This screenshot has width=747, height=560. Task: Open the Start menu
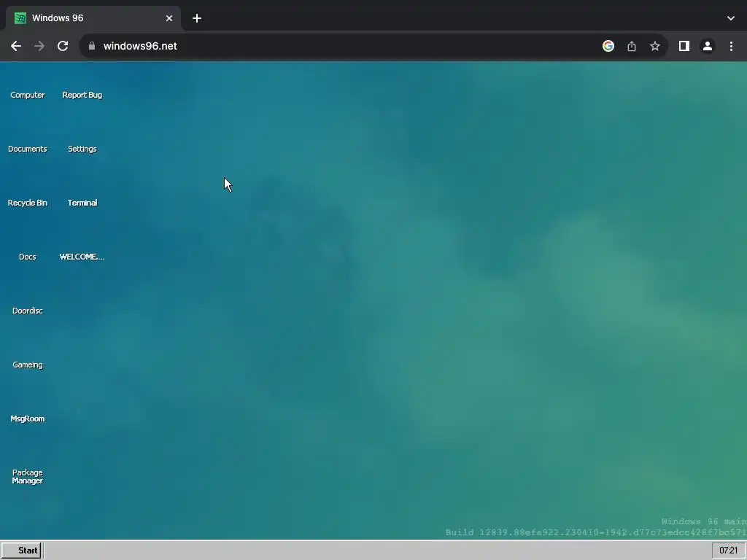click(x=21, y=551)
